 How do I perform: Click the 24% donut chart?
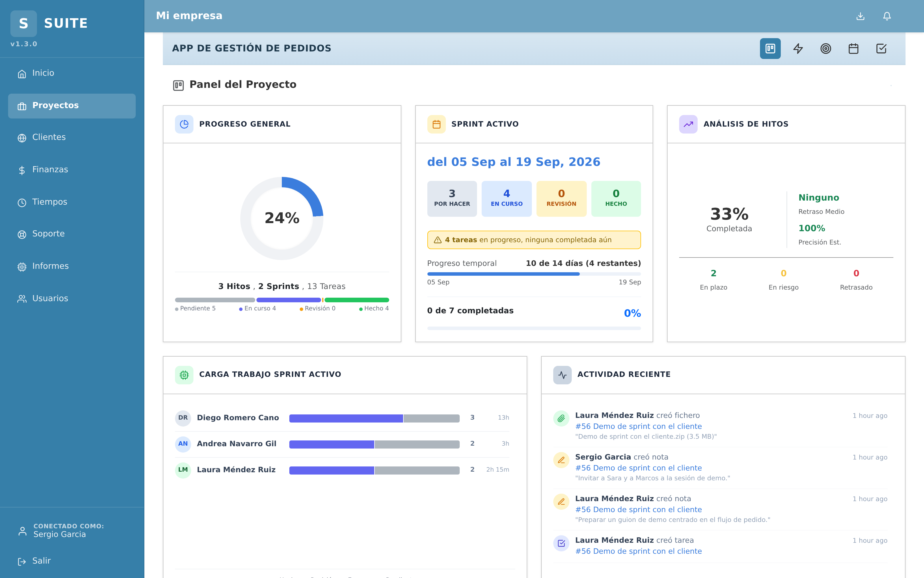(282, 218)
